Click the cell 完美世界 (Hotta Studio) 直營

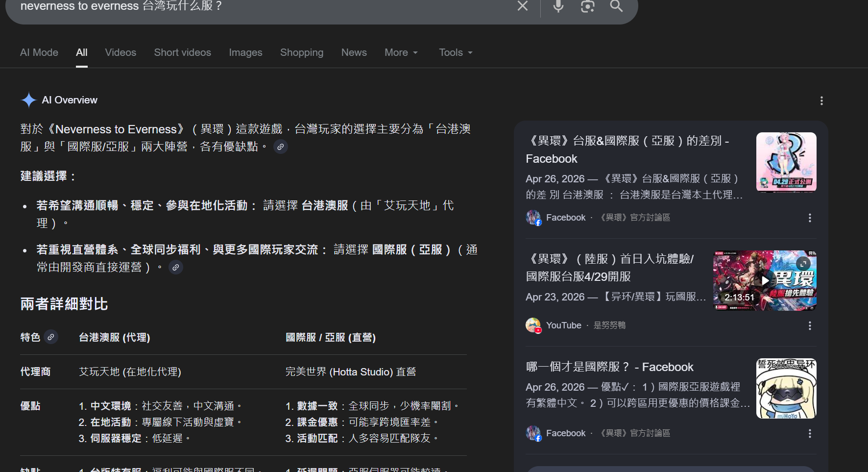[x=351, y=372]
